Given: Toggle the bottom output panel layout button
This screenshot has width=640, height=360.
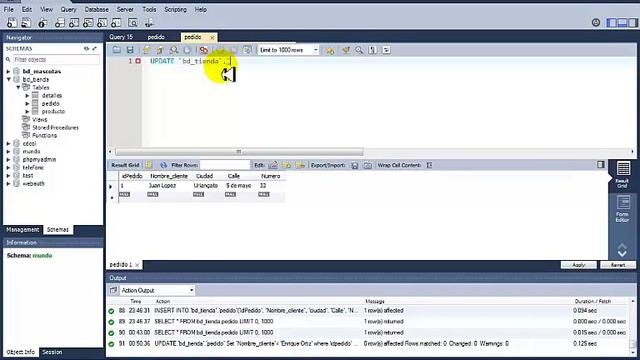Looking at the screenshot, I should (622, 23).
